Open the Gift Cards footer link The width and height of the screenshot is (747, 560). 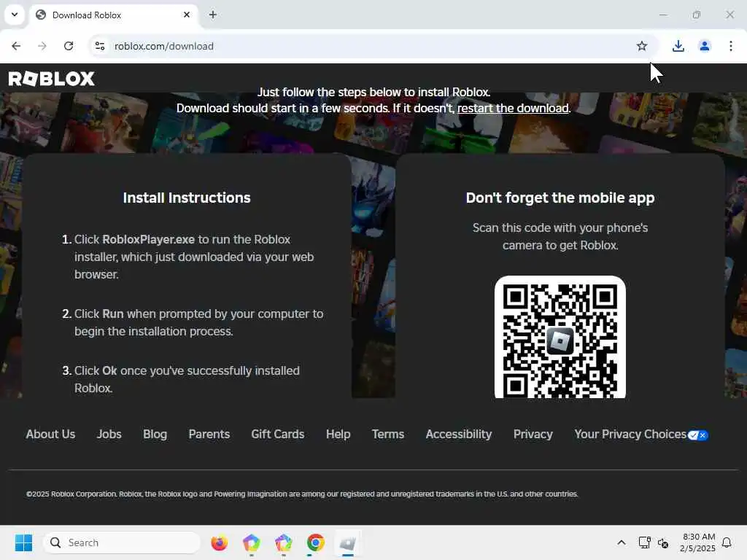point(278,435)
